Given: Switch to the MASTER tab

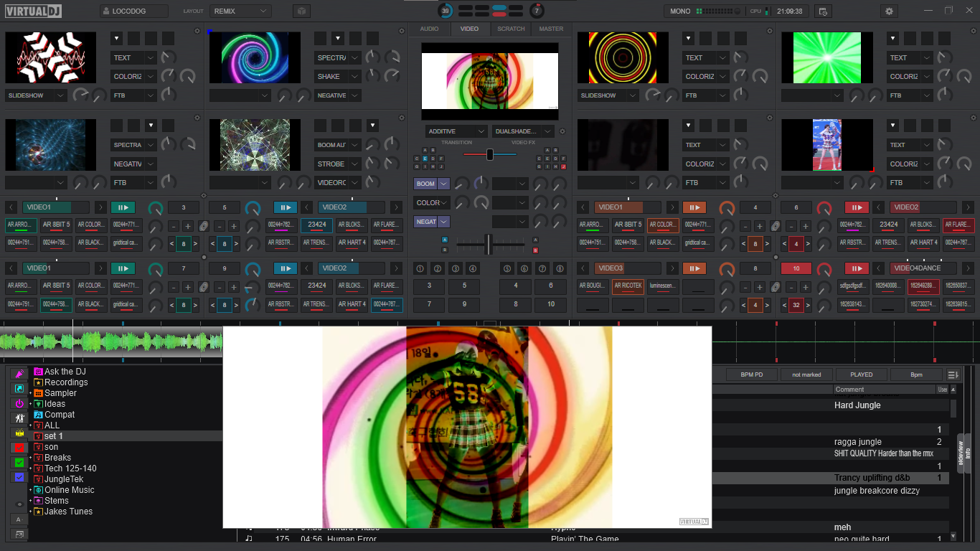Looking at the screenshot, I should (551, 29).
